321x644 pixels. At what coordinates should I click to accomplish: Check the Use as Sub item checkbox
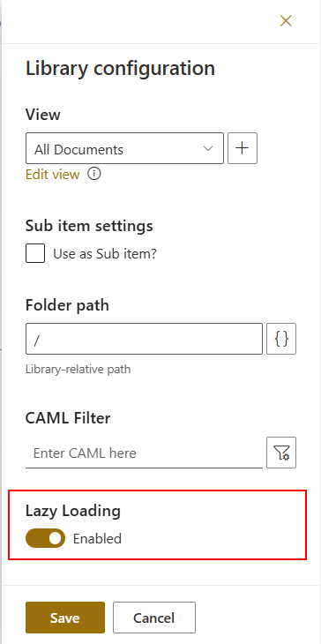click(x=35, y=253)
